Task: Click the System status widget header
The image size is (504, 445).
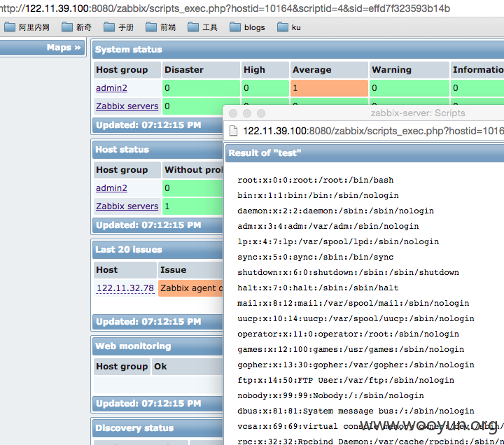Action: tap(298, 50)
